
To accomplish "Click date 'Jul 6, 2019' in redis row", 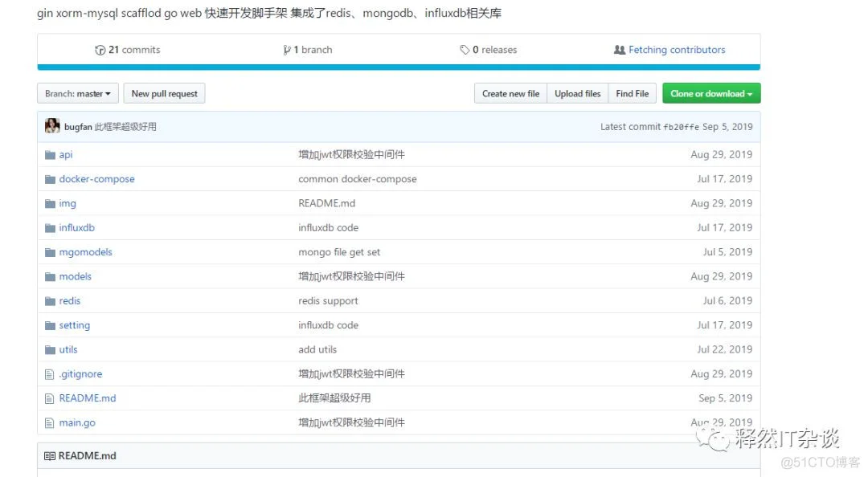I will 727,300.
